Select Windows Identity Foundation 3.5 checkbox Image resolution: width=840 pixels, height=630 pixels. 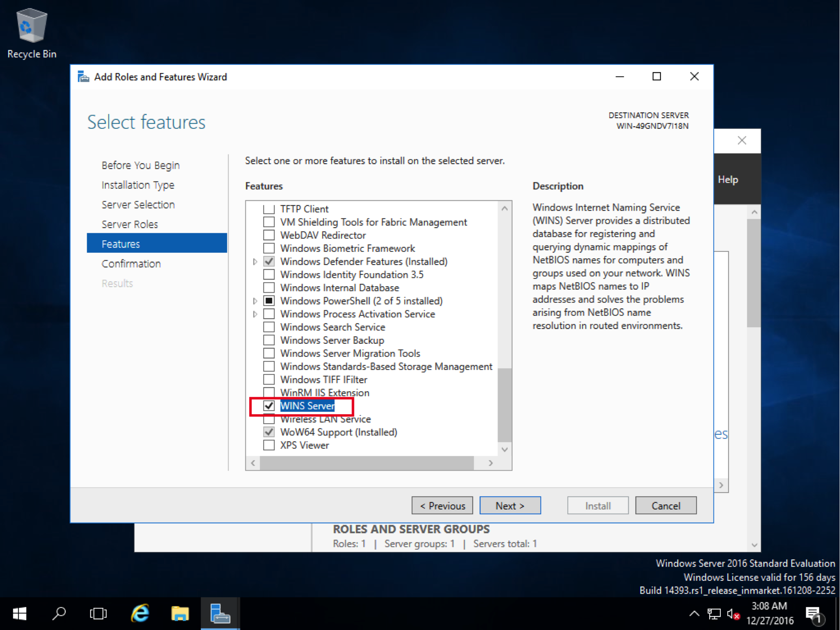point(269,274)
